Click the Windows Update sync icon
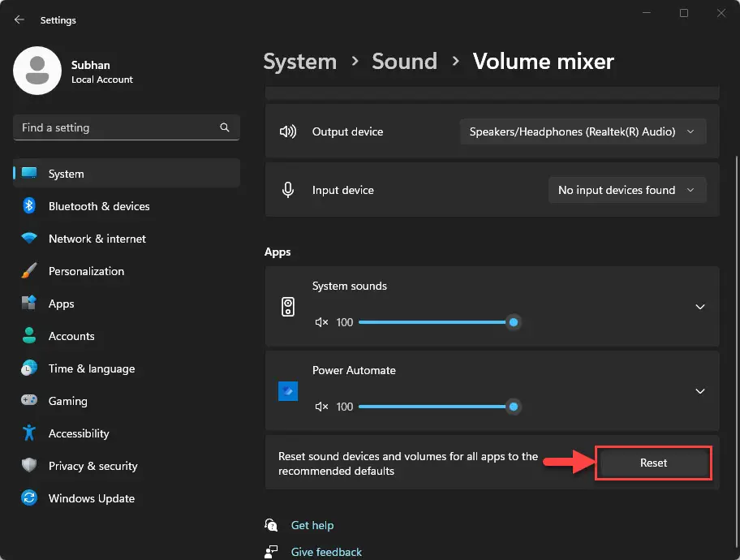The image size is (740, 560). click(x=29, y=498)
